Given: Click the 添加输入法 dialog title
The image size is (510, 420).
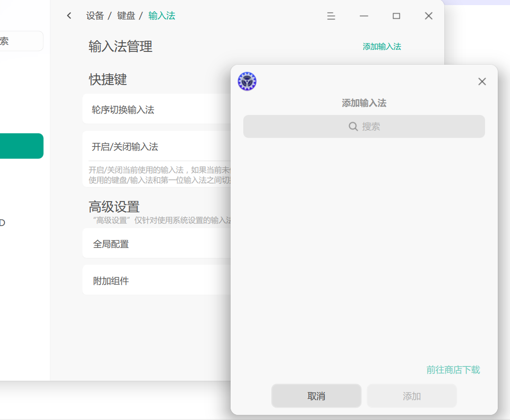Looking at the screenshot, I should (364, 103).
